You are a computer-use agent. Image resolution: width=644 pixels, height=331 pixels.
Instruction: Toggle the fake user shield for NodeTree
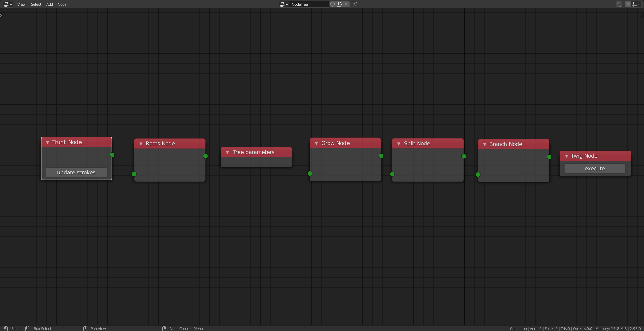coord(332,4)
